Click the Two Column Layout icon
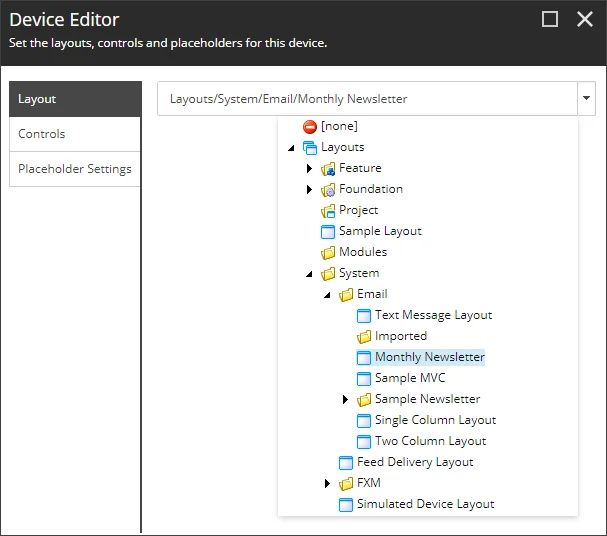 click(364, 442)
